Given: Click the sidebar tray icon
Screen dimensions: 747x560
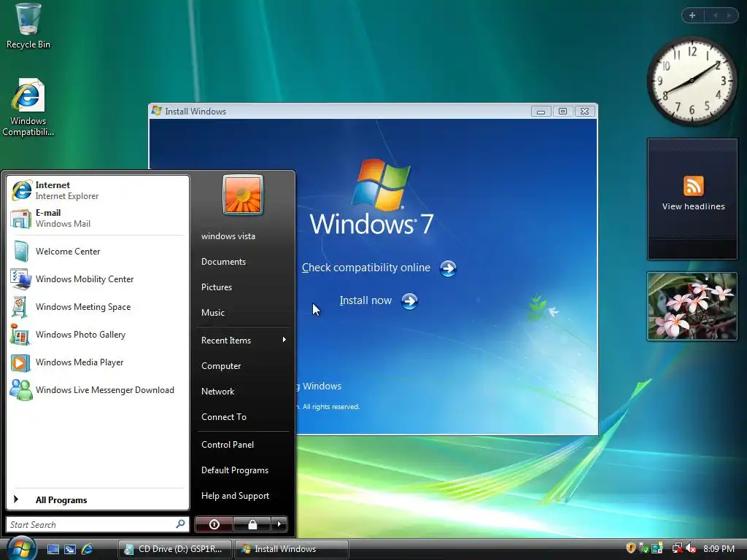Looking at the screenshot, I should 657,548.
